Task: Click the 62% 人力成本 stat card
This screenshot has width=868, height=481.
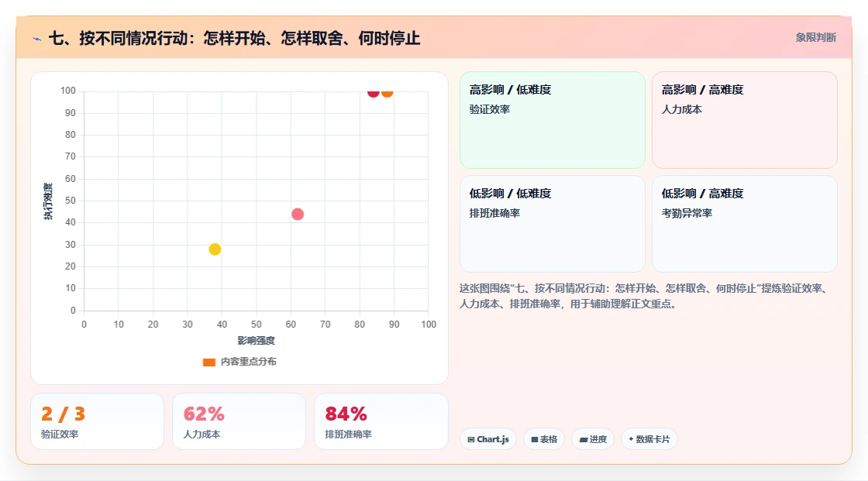Action: click(239, 422)
